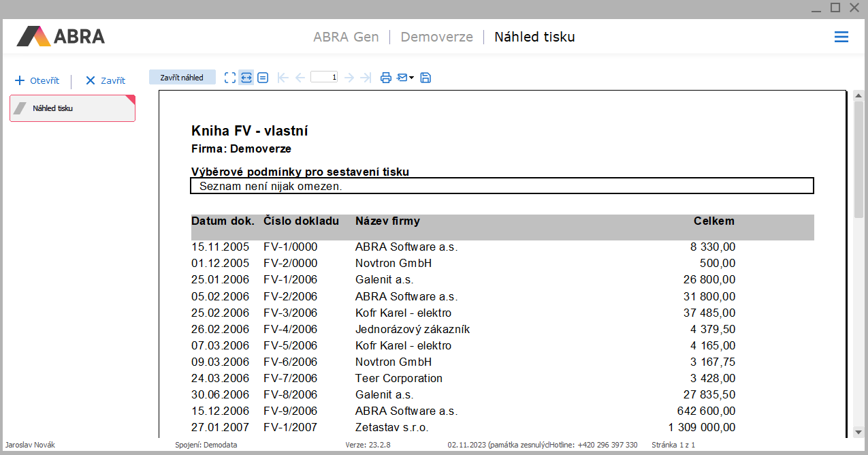The height and width of the screenshot is (455, 868).
Task: Go to first page arrow
Action: tap(283, 78)
